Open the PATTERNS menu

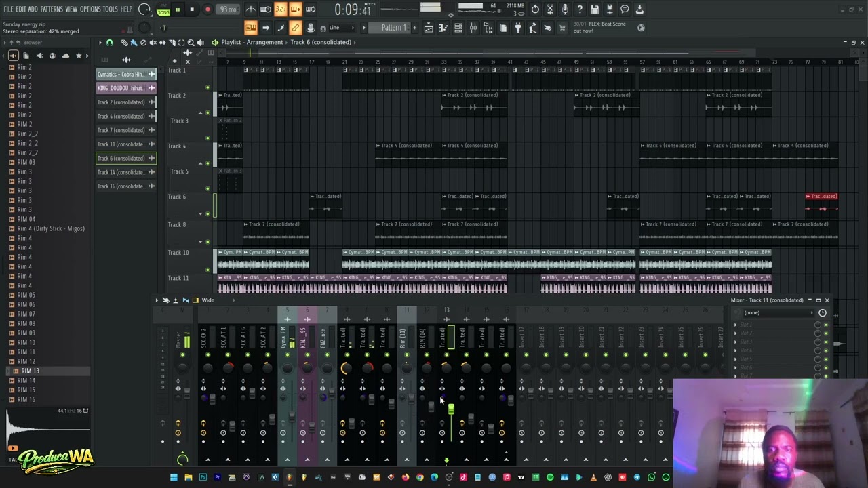tap(52, 9)
